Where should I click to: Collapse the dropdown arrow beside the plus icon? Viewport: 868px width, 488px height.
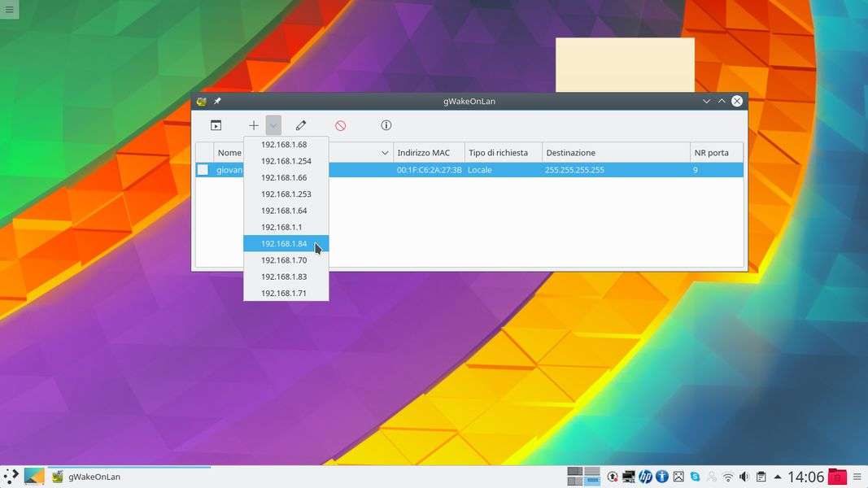point(273,125)
